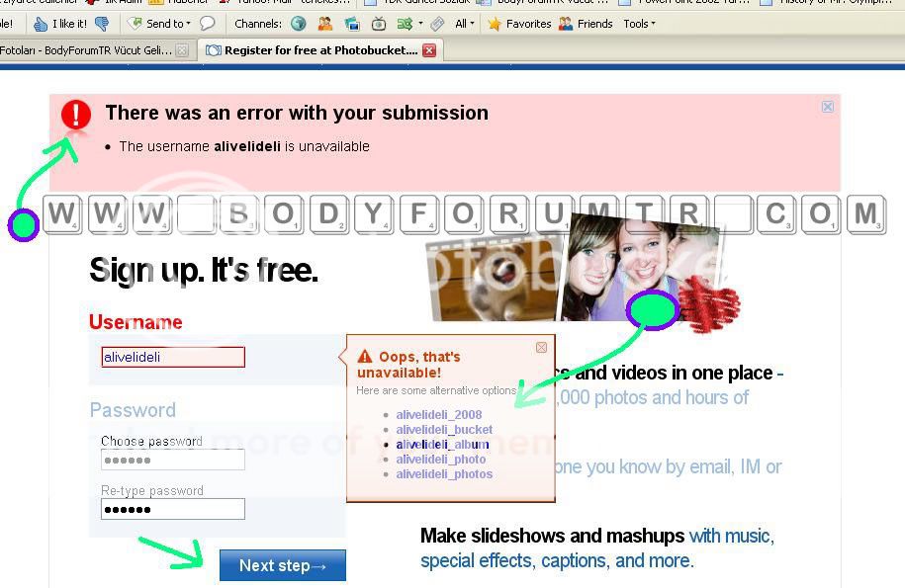Viewport: 905px width, 588px height.
Task: Click "There was an error with your submission"
Action: [297, 113]
